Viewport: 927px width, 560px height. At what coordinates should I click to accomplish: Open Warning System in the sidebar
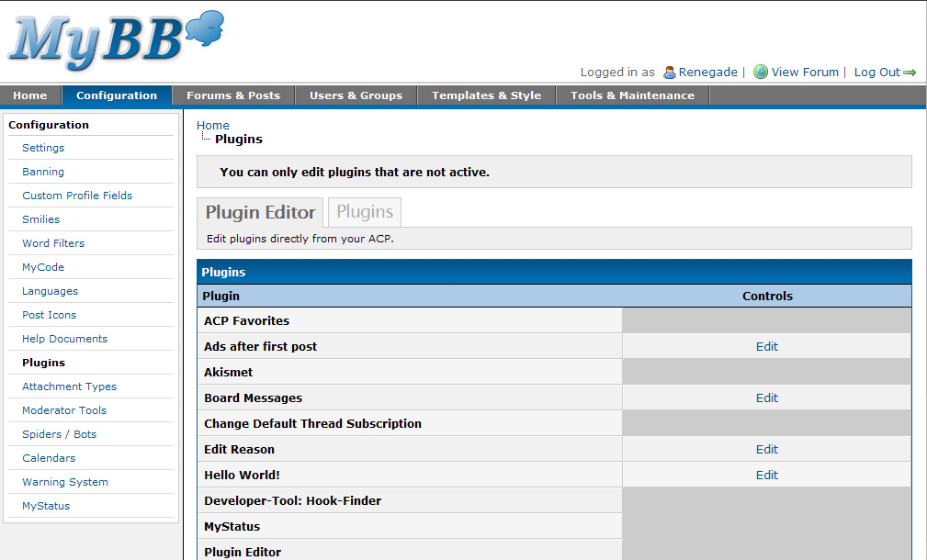[65, 482]
